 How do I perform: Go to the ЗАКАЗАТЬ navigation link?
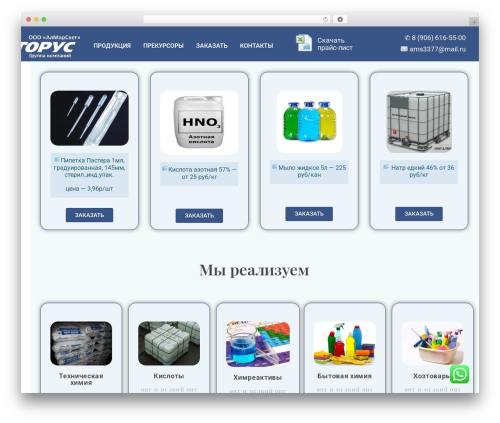coord(212,46)
